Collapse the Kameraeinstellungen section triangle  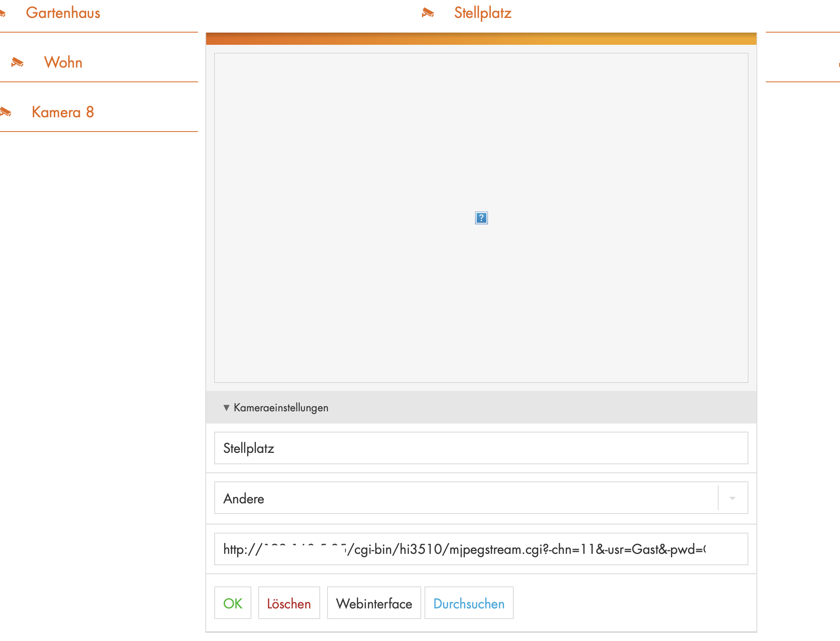point(226,408)
